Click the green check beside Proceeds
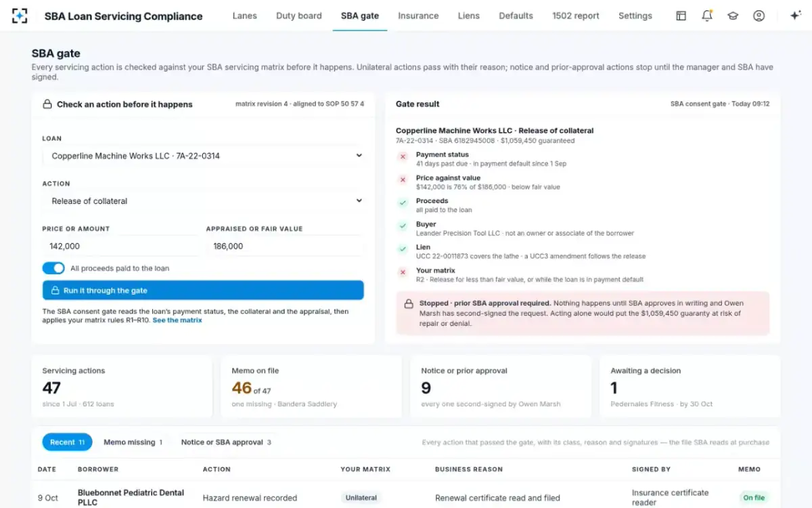Image resolution: width=812 pixels, height=508 pixels. point(403,203)
